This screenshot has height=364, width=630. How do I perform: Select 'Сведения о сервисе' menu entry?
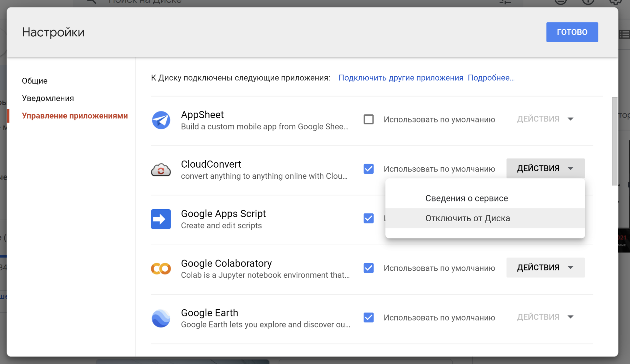485,198
